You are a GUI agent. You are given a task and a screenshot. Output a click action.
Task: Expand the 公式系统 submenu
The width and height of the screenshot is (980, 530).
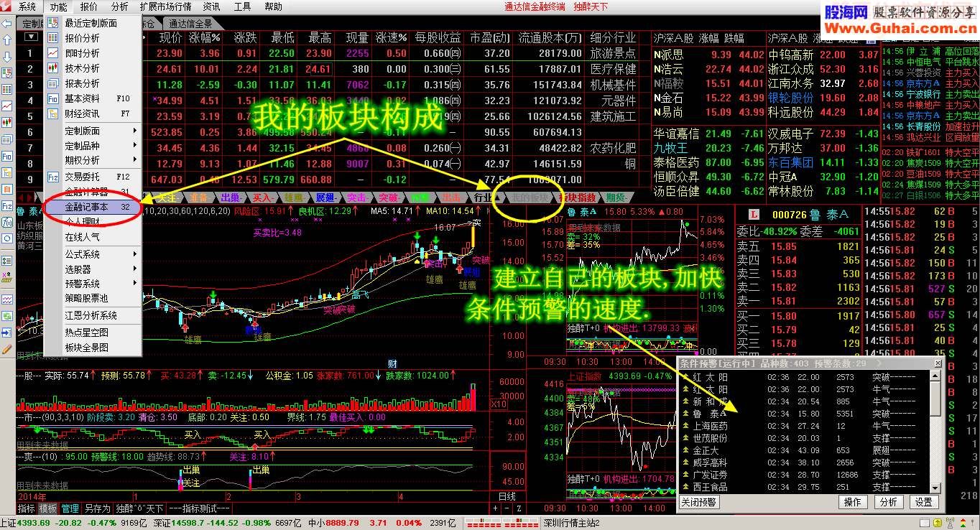point(93,254)
